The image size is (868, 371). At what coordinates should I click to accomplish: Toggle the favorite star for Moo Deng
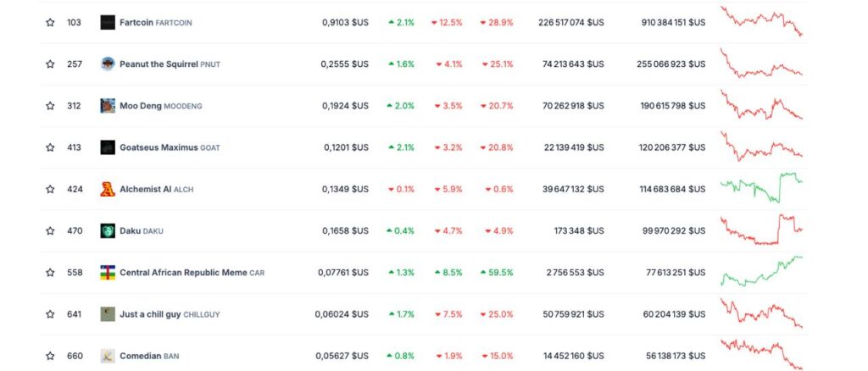(50, 106)
